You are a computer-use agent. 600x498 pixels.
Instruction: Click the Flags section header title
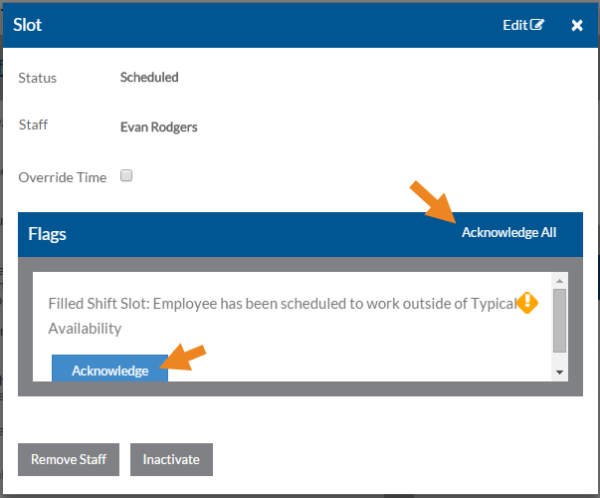pyautogui.click(x=47, y=234)
